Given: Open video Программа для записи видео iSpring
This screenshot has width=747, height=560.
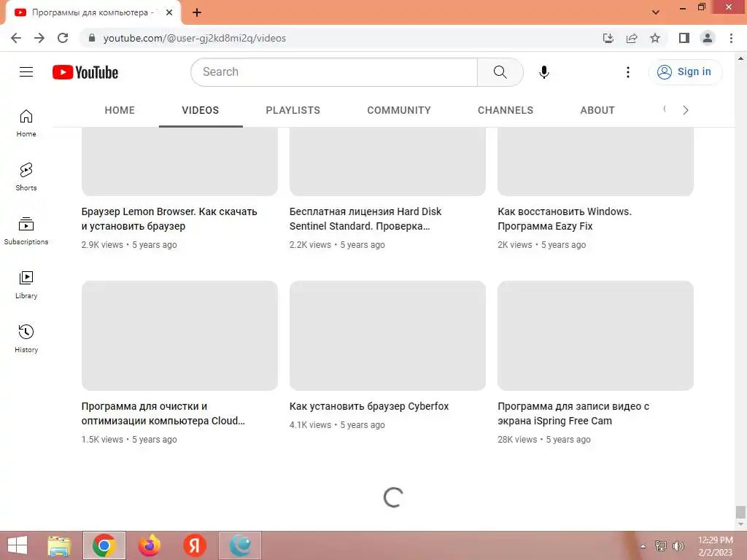Looking at the screenshot, I should pos(573,413).
